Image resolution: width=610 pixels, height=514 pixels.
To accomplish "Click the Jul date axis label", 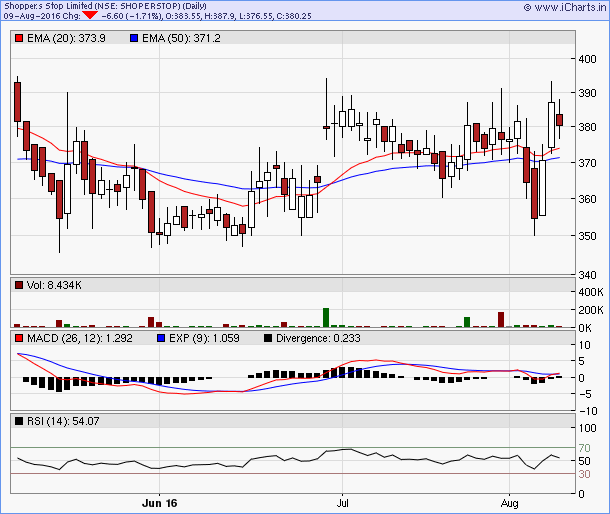I will [x=342, y=503].
